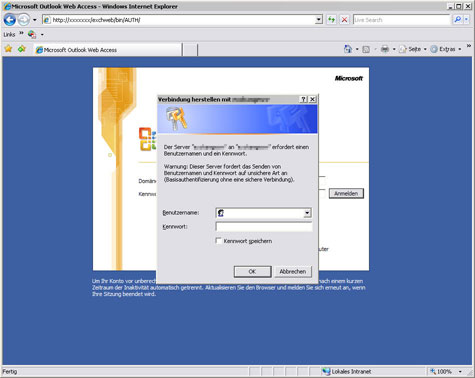475x378 pixels.
Task: Confirm the login with the OK button
Action: click(252, 271)
